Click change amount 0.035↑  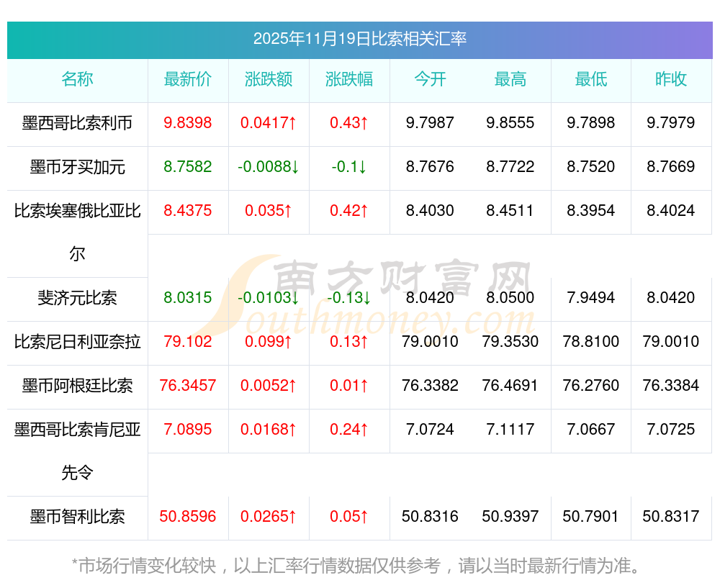(268, 211)
